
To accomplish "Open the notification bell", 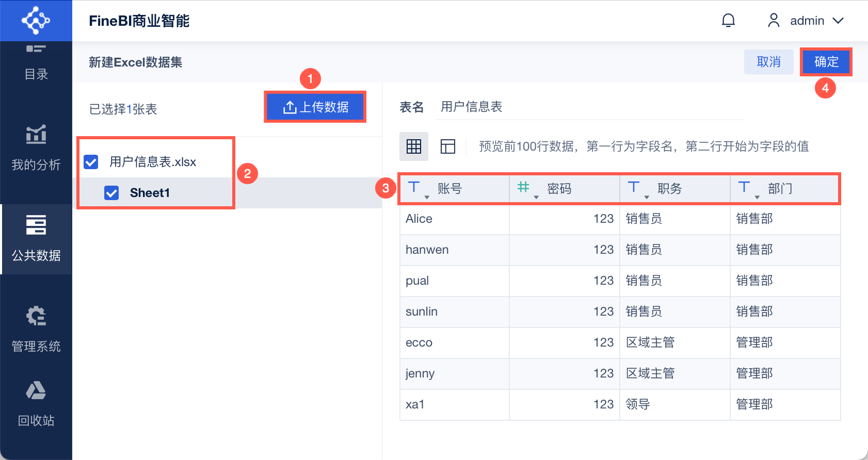I will [728, 21].
